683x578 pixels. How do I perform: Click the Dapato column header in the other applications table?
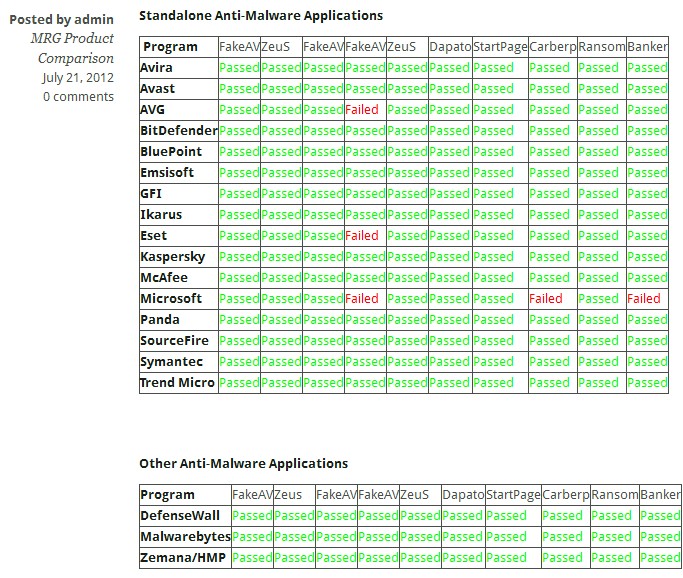(x=463, y=494)
